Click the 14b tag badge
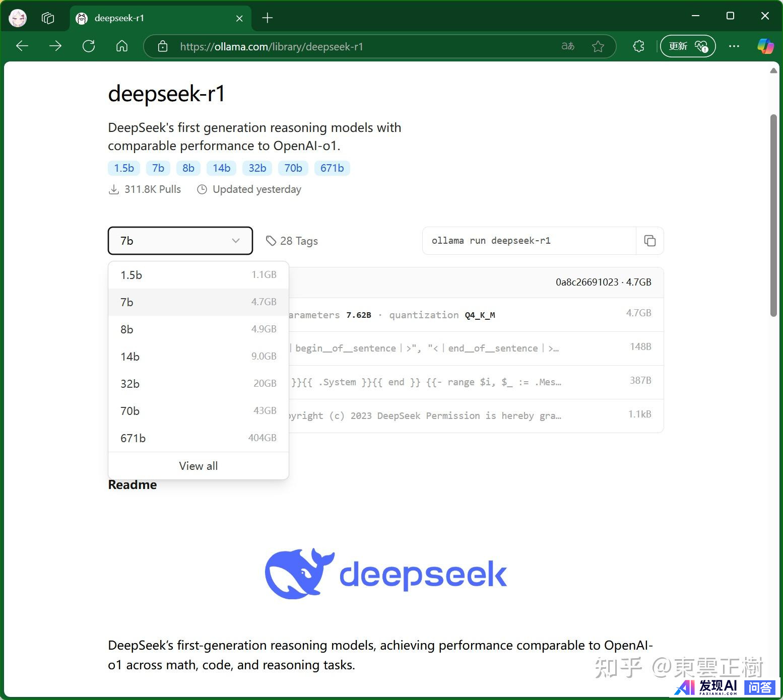This screenshot has width=783, height=700. (221, 168)
